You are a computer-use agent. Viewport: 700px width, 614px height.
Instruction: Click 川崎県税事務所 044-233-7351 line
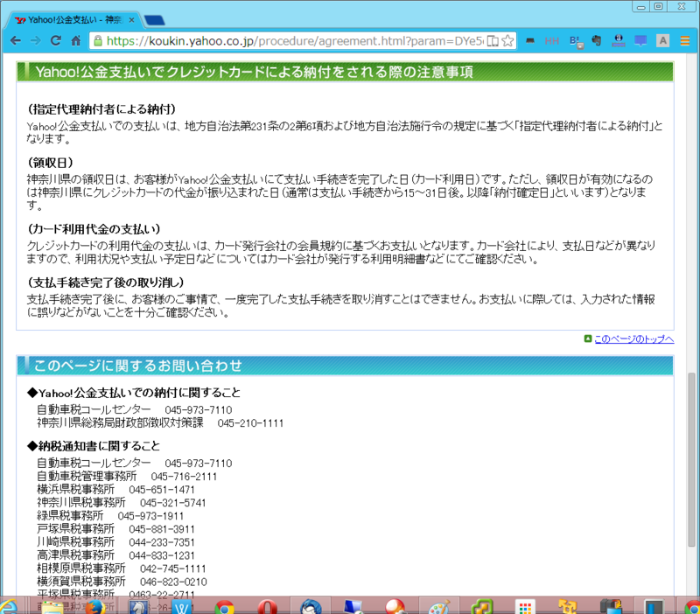point(115,542)
